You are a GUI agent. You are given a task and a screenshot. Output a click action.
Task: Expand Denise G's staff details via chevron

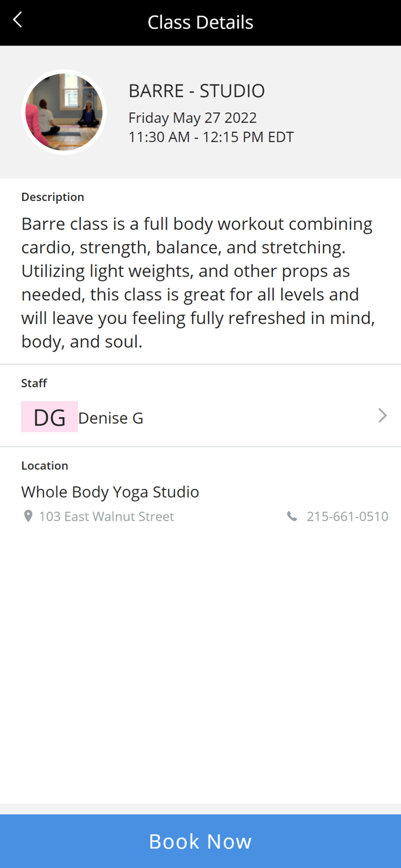point(382,415)
